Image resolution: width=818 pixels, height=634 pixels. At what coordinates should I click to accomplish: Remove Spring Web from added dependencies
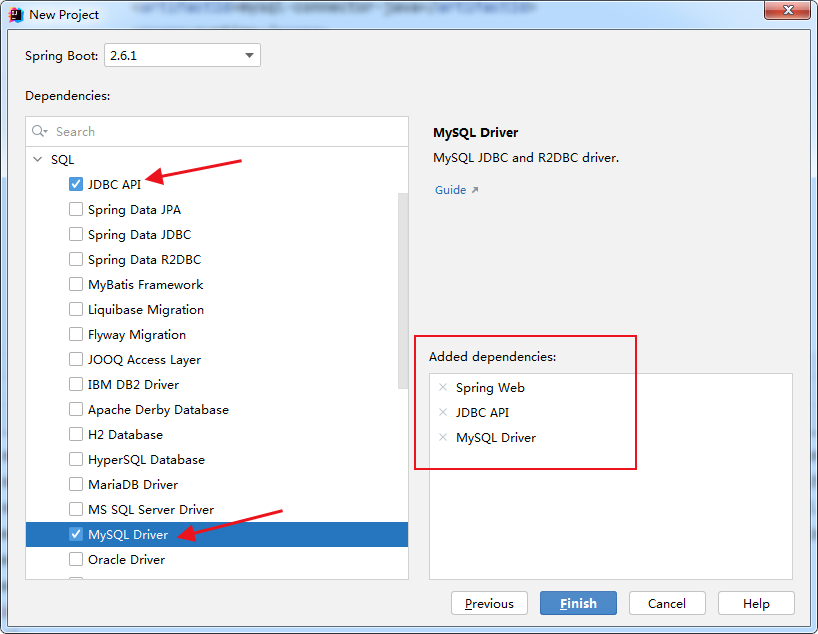point(443,387)
